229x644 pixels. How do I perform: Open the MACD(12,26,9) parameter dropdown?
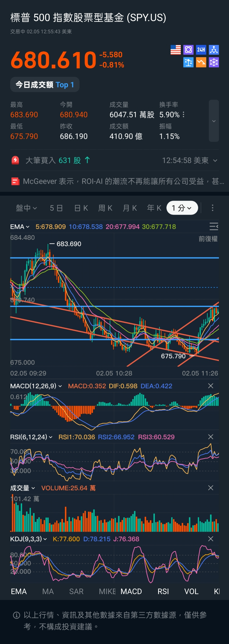[x=36, y=386]
